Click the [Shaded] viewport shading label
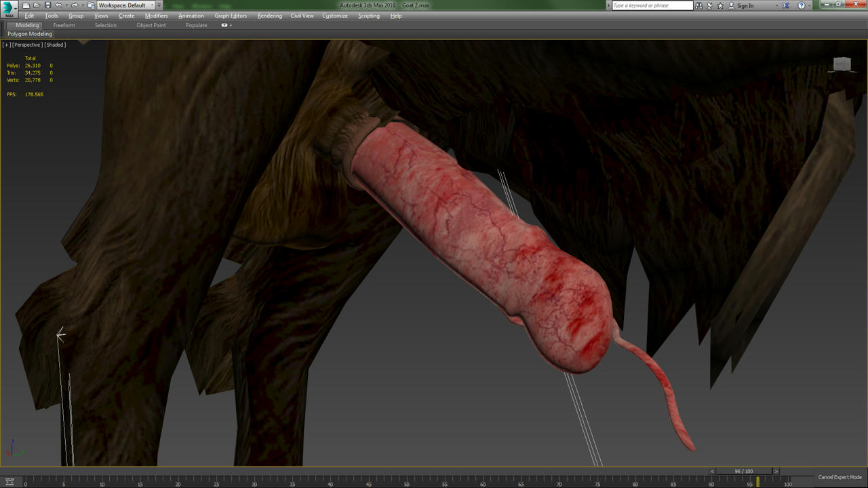Image resolution: width=868 pixels, height=488 pixels. 56,45
